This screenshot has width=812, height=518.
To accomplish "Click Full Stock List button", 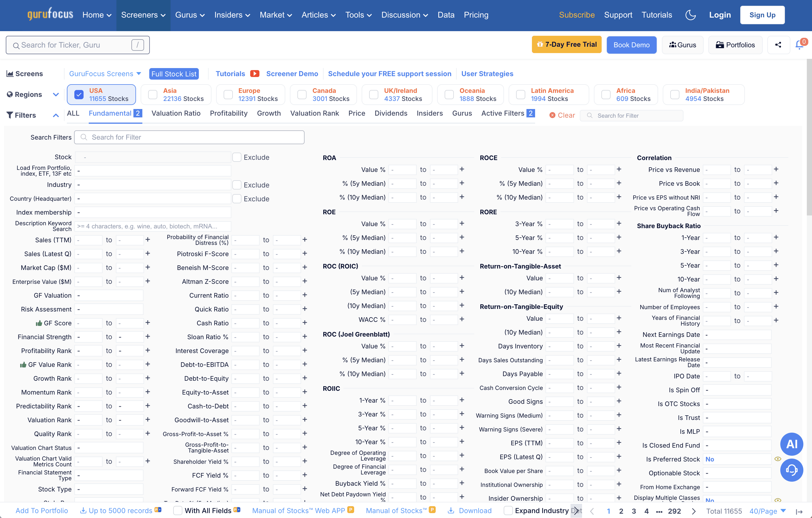I will (174, 74).
